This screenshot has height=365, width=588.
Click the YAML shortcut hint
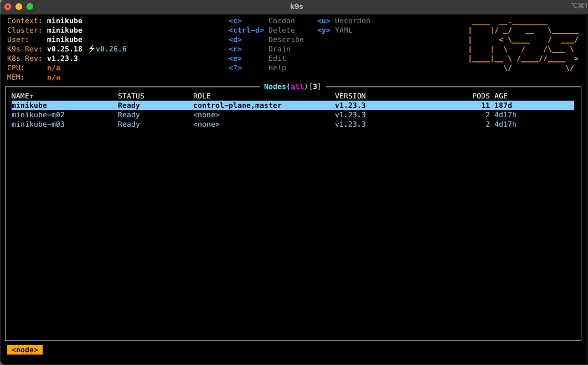[x=343, y=30]
